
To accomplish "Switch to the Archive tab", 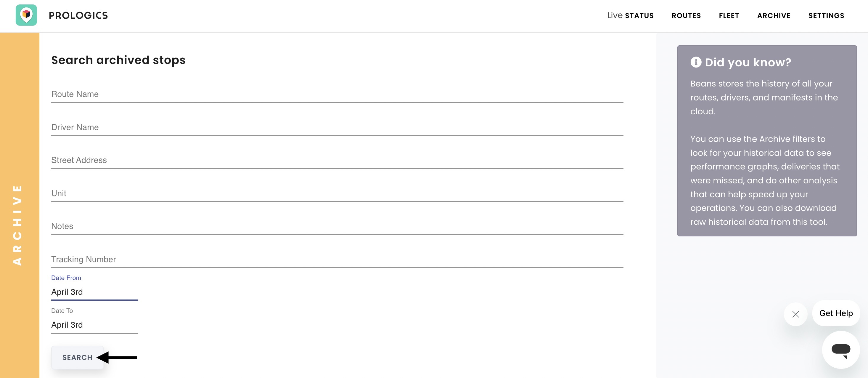I will tap(774, 15).
